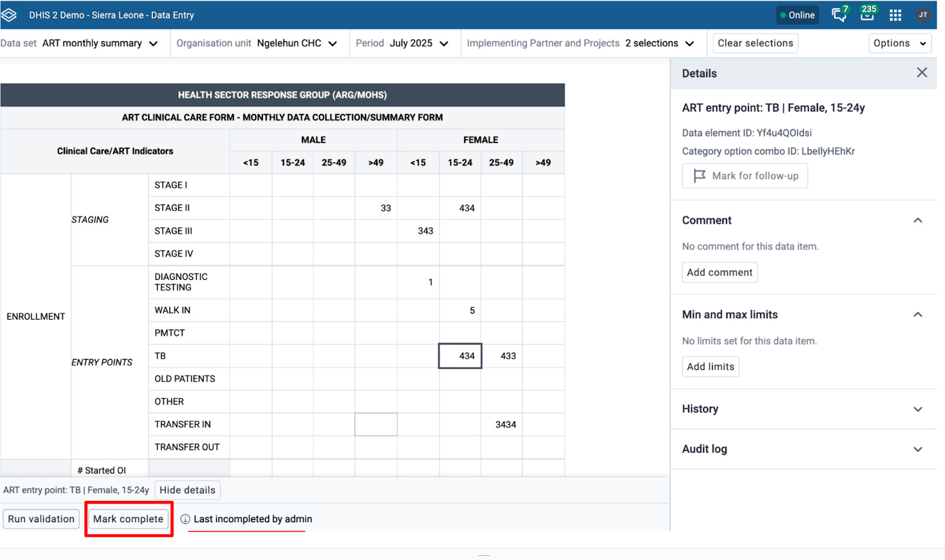The width and height of the screenshot is (945, 560).
Task: Click the DHIS2 logo icon
Action: 9,15
